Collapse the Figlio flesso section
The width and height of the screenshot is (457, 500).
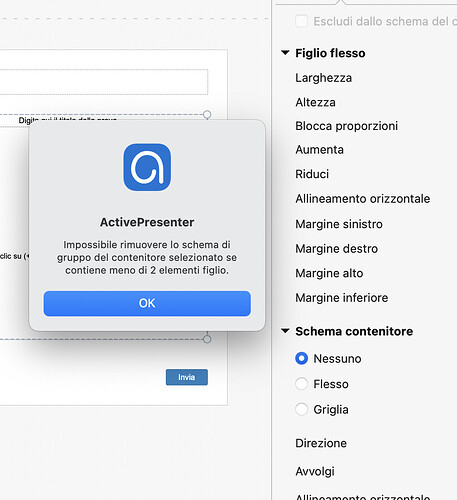click(x=285, y=53)
